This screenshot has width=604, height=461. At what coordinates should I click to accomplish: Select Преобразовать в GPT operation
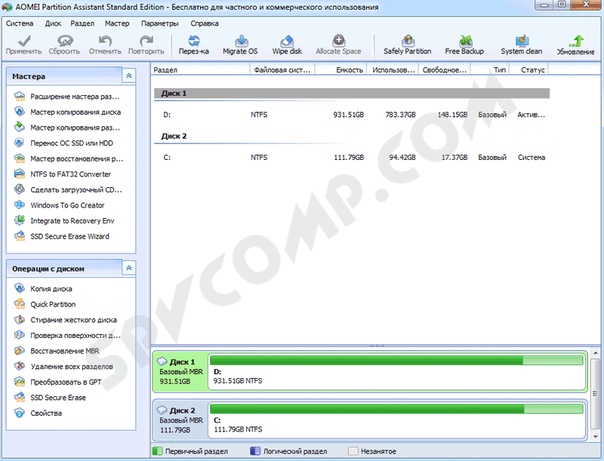click(x=58, y=382)
